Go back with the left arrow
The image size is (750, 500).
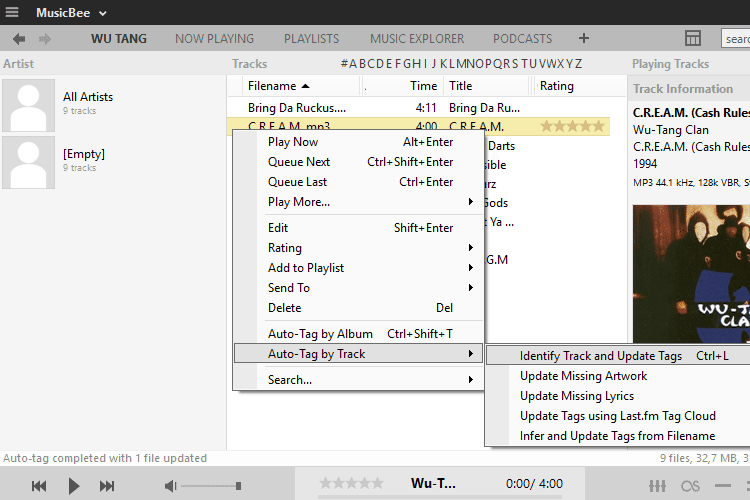(19, 39)
